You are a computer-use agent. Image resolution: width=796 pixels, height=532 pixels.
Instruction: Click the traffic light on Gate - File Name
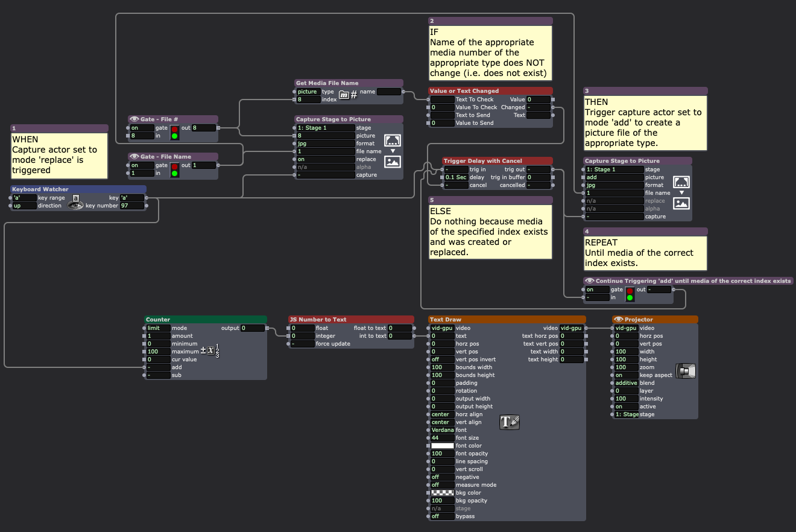click(175, 169)
